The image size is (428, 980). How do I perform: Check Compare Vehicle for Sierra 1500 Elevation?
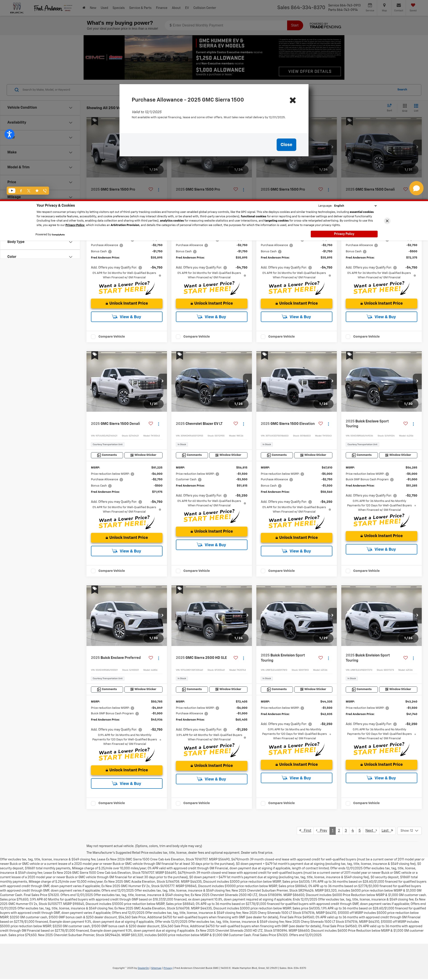pos(263,571)
